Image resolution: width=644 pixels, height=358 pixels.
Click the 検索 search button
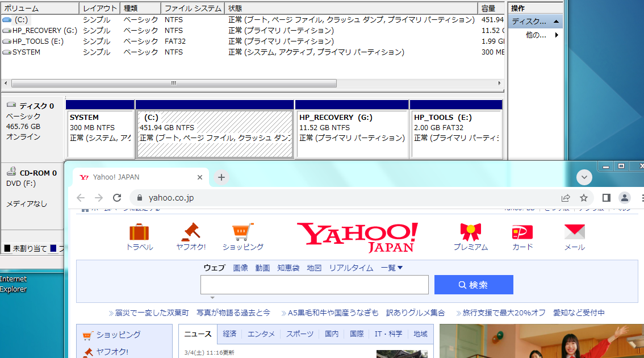click(474, 285)
